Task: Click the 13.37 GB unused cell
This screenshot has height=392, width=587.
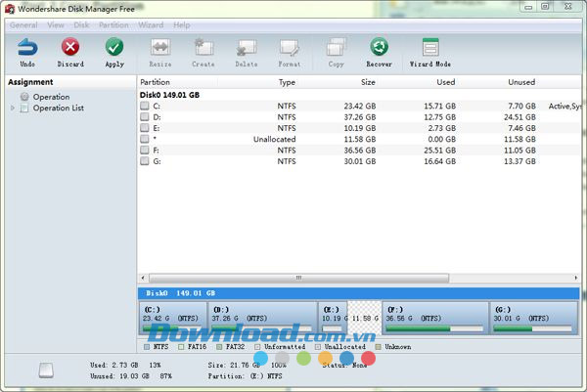Action: [x=519, y=161]
